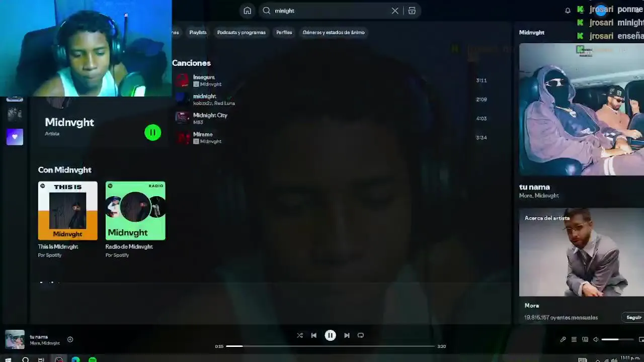Toggle repeat in playback bar
This screenshot has height=362, width=644.
[361, 335]
